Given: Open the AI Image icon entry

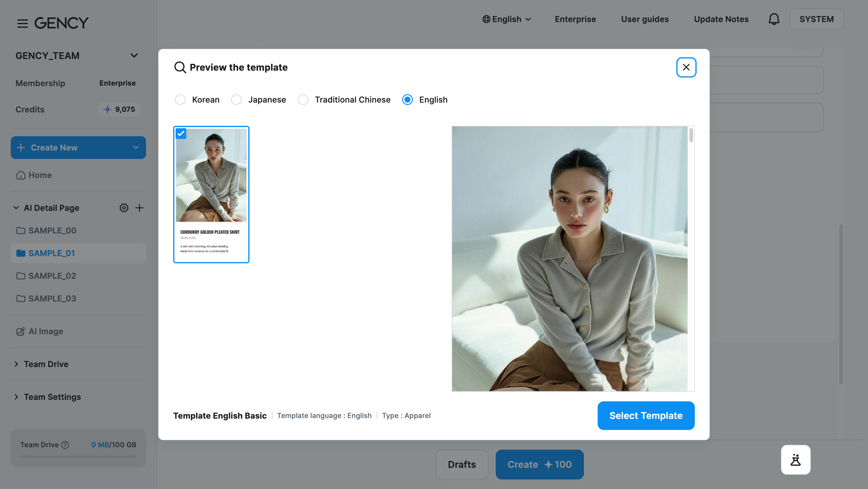Looking at the screenshot, I should tap(21, 331).
